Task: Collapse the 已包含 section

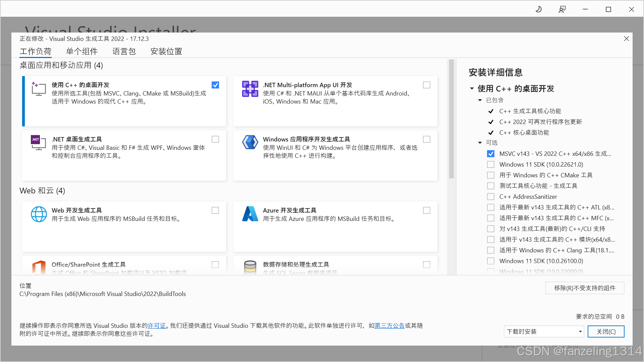Action: [x=480, y=100]
